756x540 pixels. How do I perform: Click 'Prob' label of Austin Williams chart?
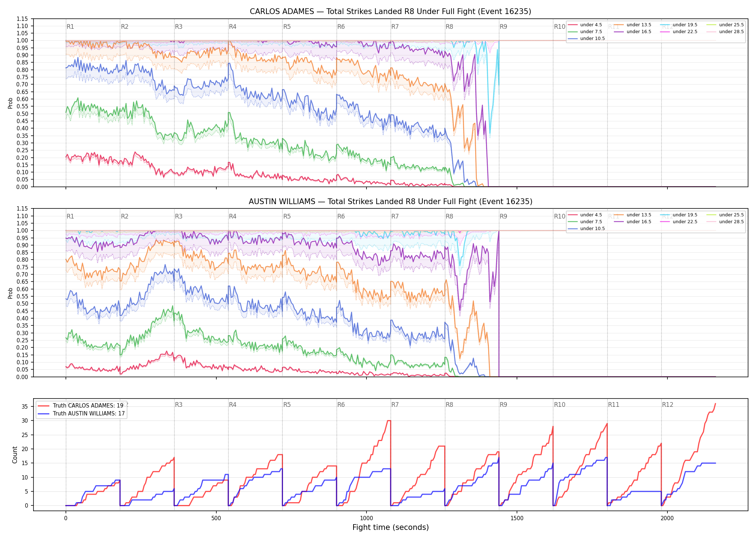pos(10,293)
